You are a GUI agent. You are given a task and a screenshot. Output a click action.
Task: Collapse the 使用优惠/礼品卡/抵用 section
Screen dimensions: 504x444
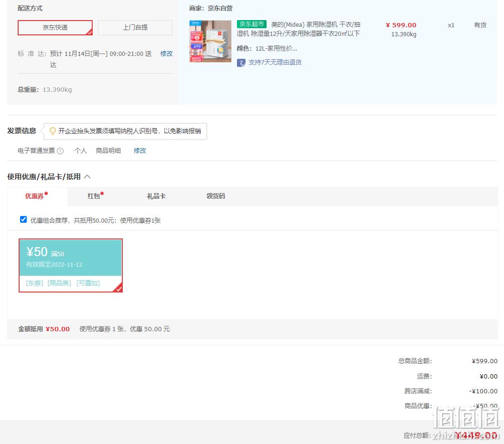click(87, 177)
